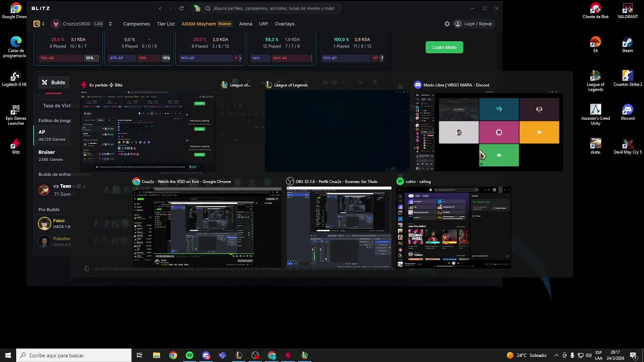Viewport: 644px width, 362px height.
Task: Open Assassin's Creed Unity desktop icon
Action: point(596,115)
